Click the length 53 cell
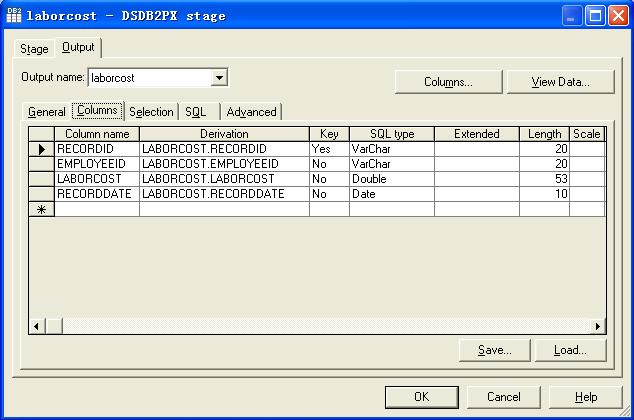634x420 pixels. click(544, 179)
